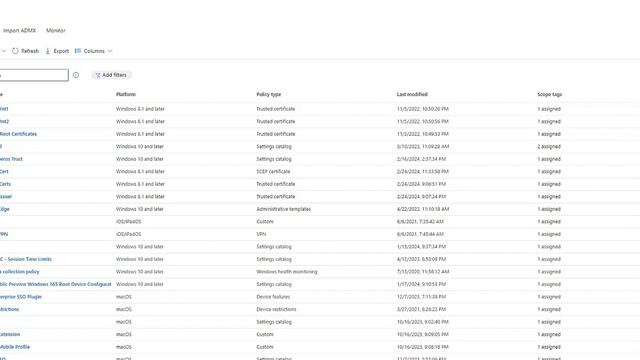Sort by the Last modified column header
This screenshot has width=640, height=360.
[x=412, y=94]
